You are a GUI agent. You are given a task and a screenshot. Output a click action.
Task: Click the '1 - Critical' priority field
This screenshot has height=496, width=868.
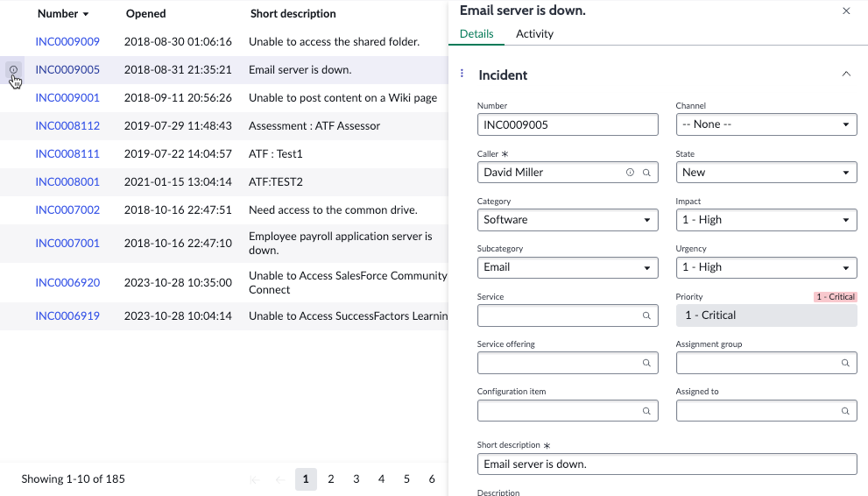point(766,315)
